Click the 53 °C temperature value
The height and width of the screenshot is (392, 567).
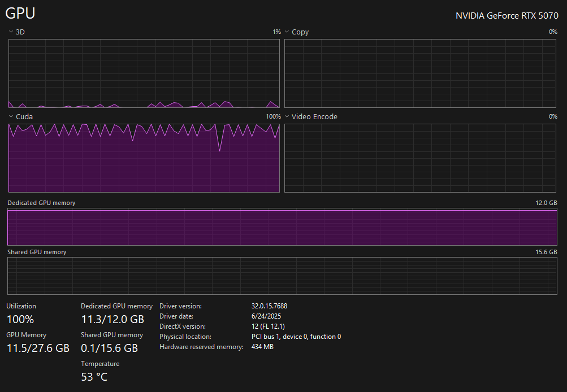click(94, 377)
